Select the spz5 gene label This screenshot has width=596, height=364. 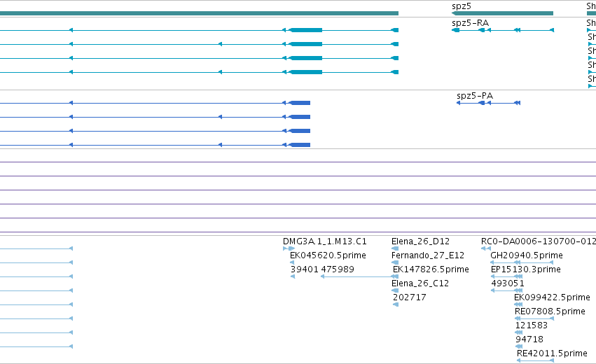(462, 6)
